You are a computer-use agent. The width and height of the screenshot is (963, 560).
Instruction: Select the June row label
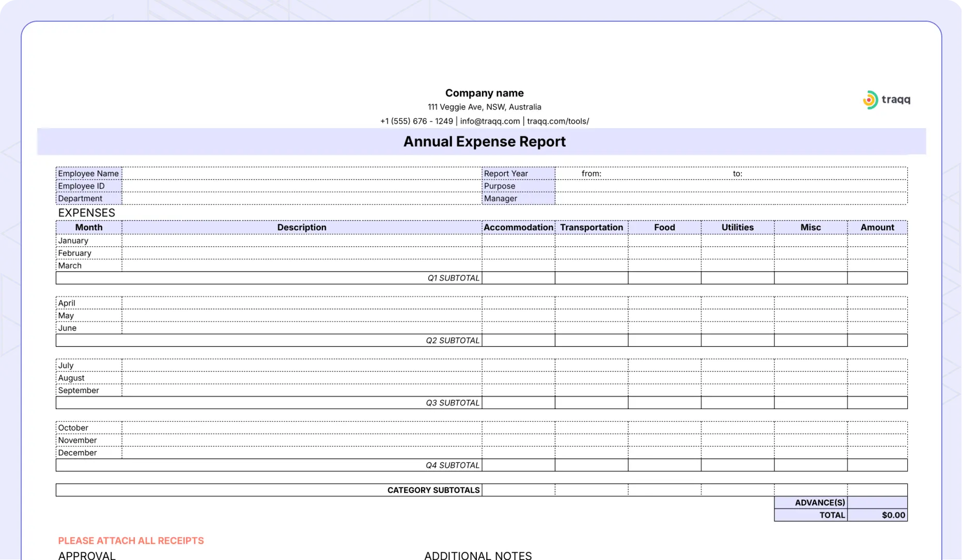(67, 328)
